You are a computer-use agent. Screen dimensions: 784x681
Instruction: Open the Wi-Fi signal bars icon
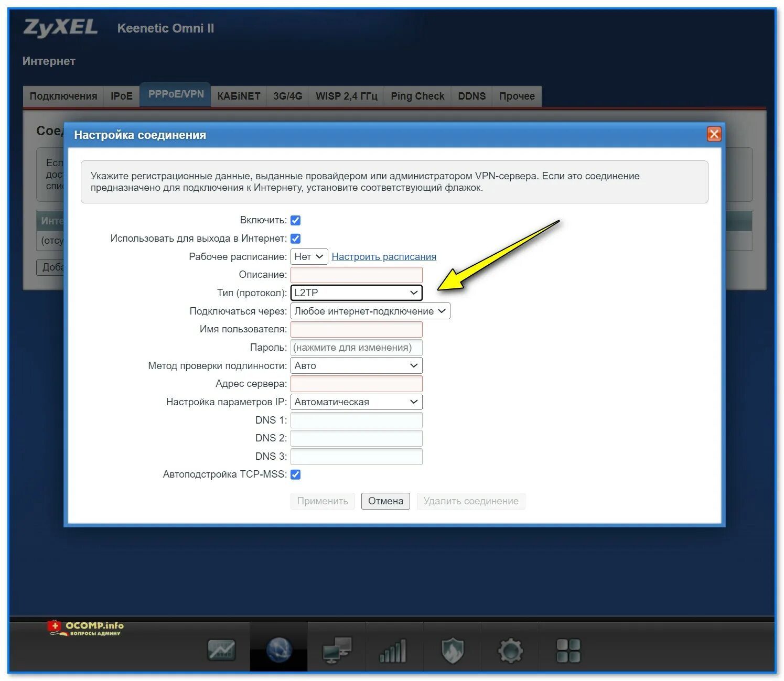point(393,651)
